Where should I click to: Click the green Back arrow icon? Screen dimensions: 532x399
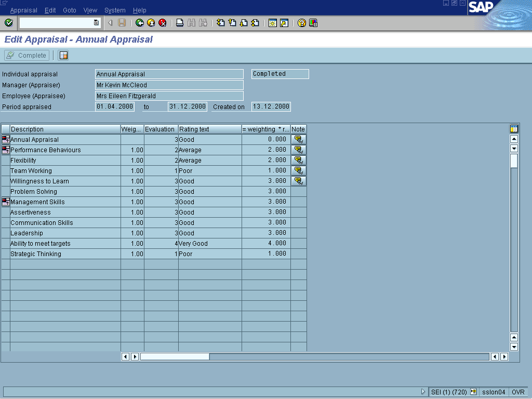click(x=139, y=23)
